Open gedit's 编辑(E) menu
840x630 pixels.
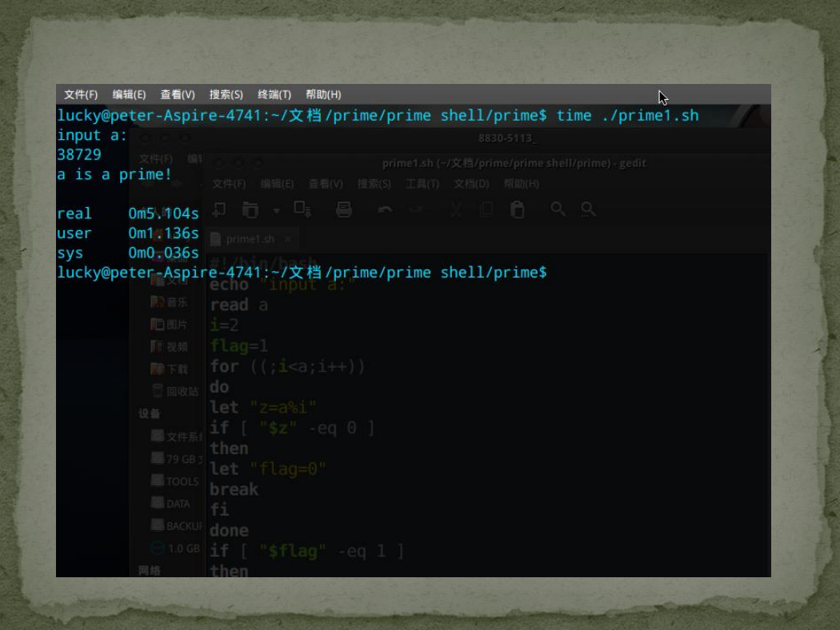(x=277, y=184)
